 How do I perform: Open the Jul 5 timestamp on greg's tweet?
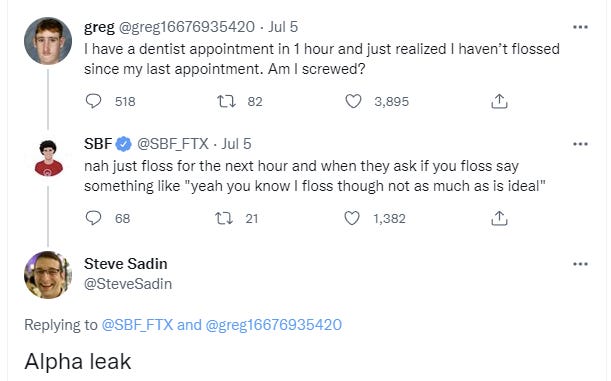pyautogui.click(x=283, y=27)
